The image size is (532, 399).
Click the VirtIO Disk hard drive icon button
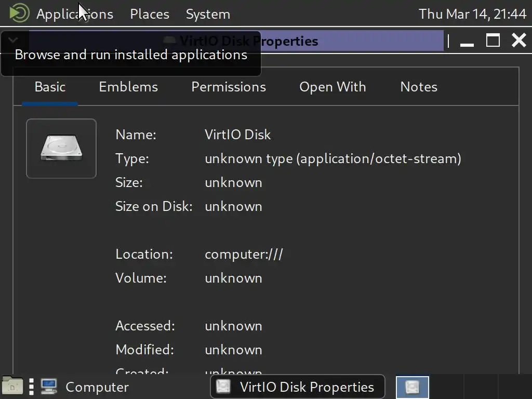point(61,149)
